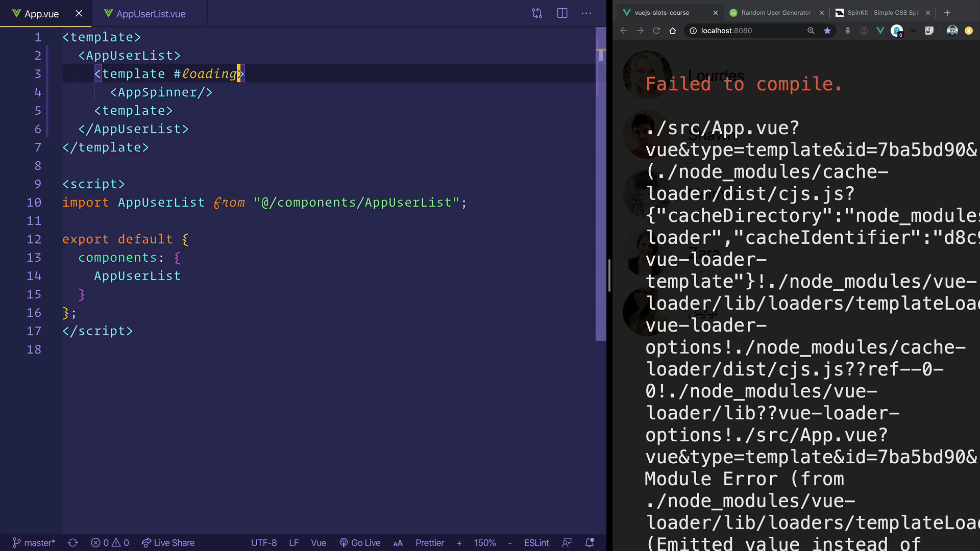The width and height of the screenshot is (980, 551).
Task: Open the feedback icon in status bar
Action: 567,543
